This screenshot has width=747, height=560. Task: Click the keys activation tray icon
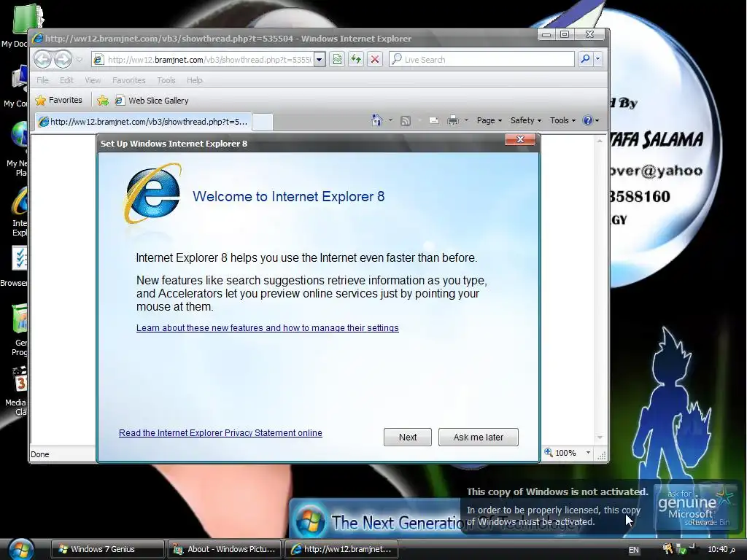click(667, 549)
